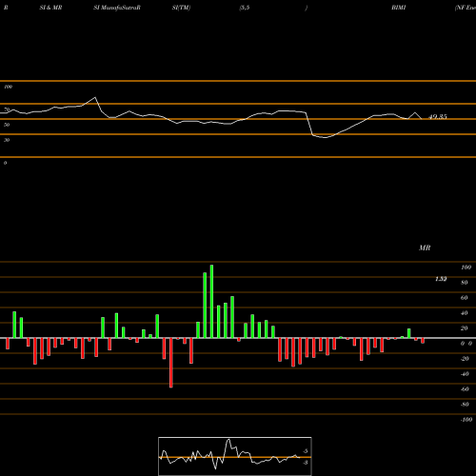Image resolution: width=476 pixels, height=476 pixels.
Task: Click the histogram axis label -60
Action: pos(465,389)
